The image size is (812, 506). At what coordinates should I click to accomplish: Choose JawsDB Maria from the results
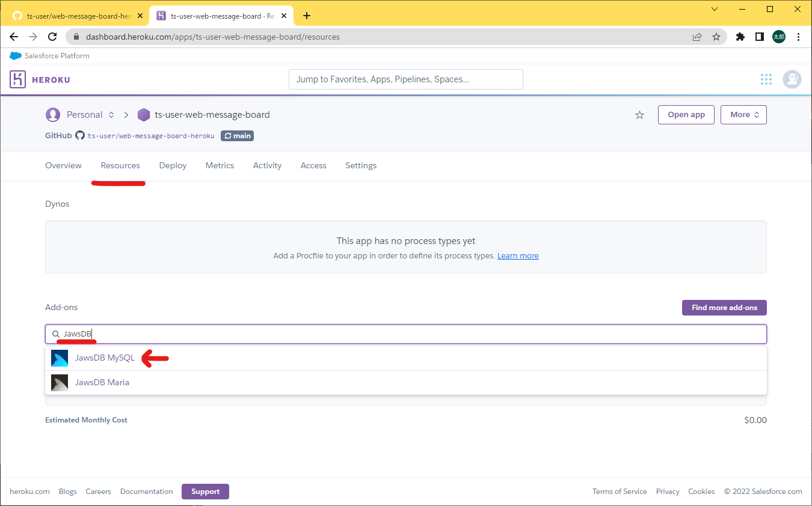tap(406, 383)
